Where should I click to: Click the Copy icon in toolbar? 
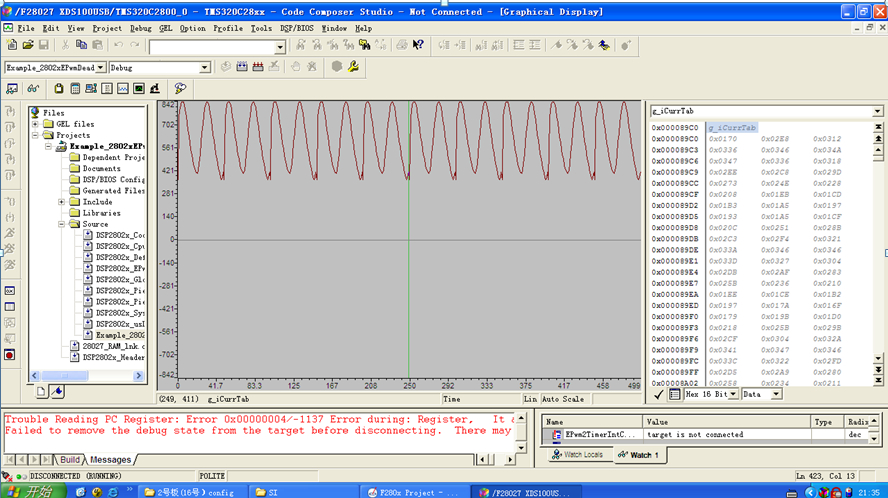click(x=83, y=46)
